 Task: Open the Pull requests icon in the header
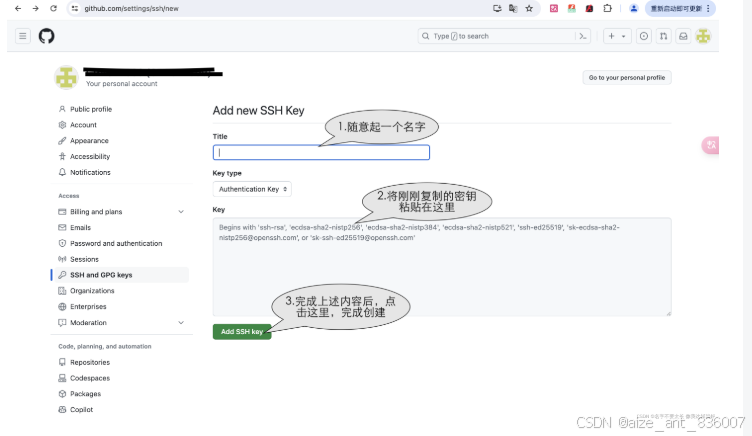click(663, 36)
